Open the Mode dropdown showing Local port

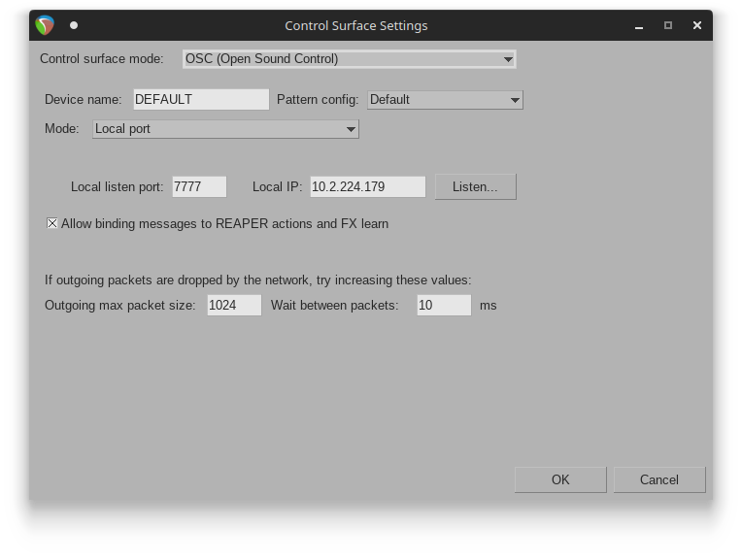coord(225,129)
